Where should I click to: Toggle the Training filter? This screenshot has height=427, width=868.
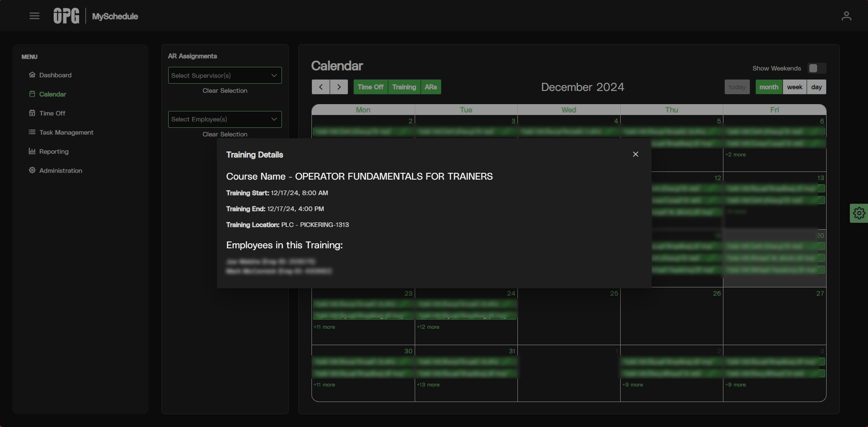click(x=404, y=87)
